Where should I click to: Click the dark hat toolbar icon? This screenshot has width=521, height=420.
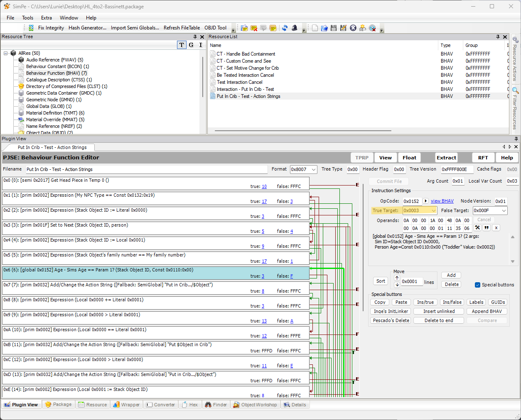coord(295,28)
